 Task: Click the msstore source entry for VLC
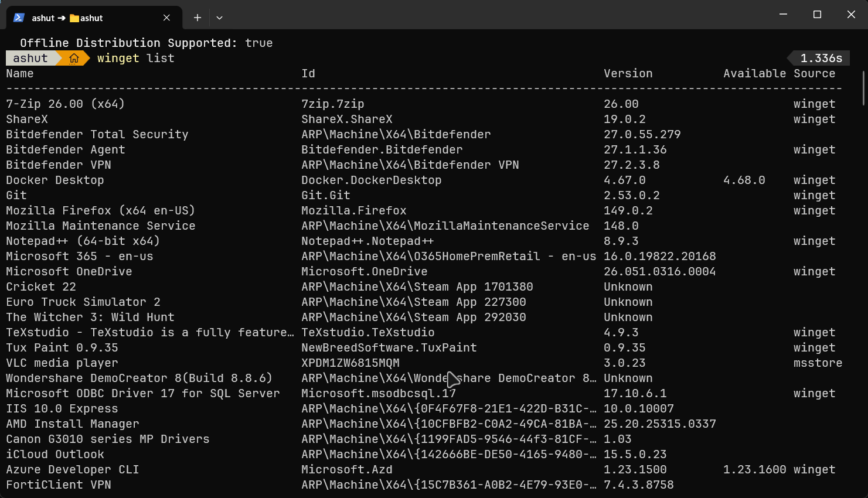point(818,363)
